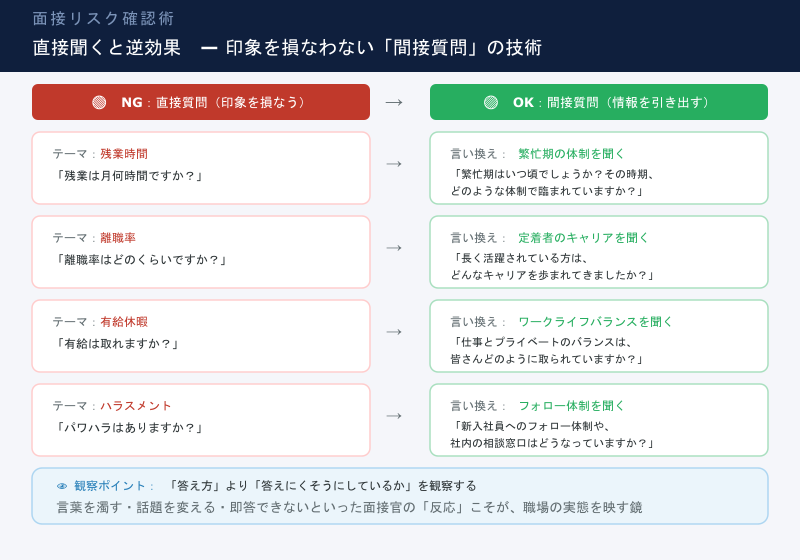
Task: Click the circle icon beside the OK label
Action: [x=491, y=102]
